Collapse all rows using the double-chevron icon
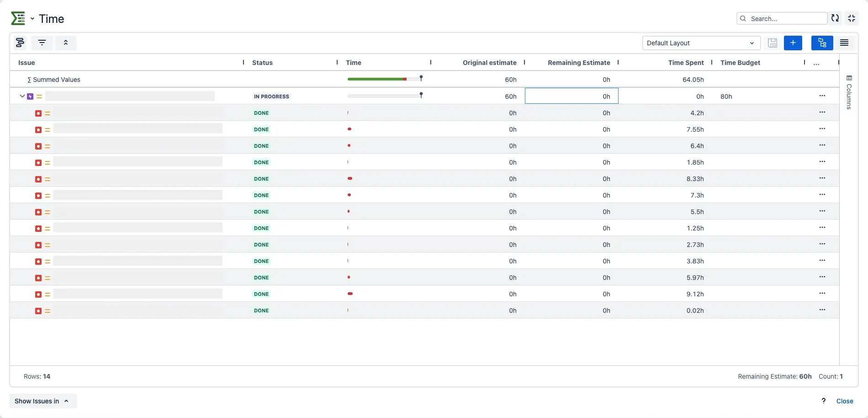This screenshot has height=418, width=868. pyautogui.click(x=66, y=43)
